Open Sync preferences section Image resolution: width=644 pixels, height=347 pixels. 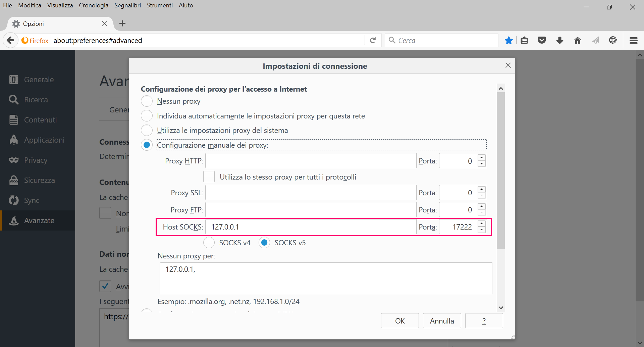[38, 200]
